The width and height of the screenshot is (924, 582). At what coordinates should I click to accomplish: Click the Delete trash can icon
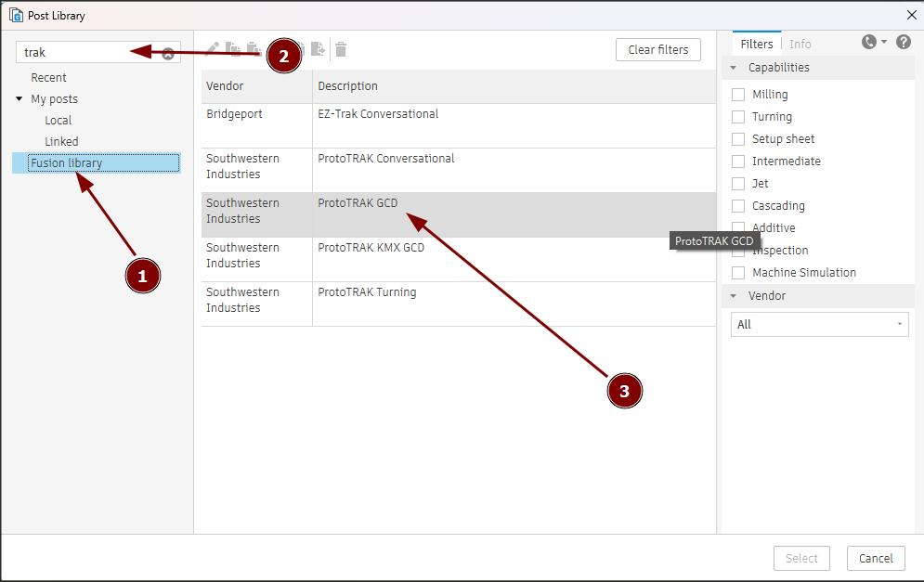341,49
